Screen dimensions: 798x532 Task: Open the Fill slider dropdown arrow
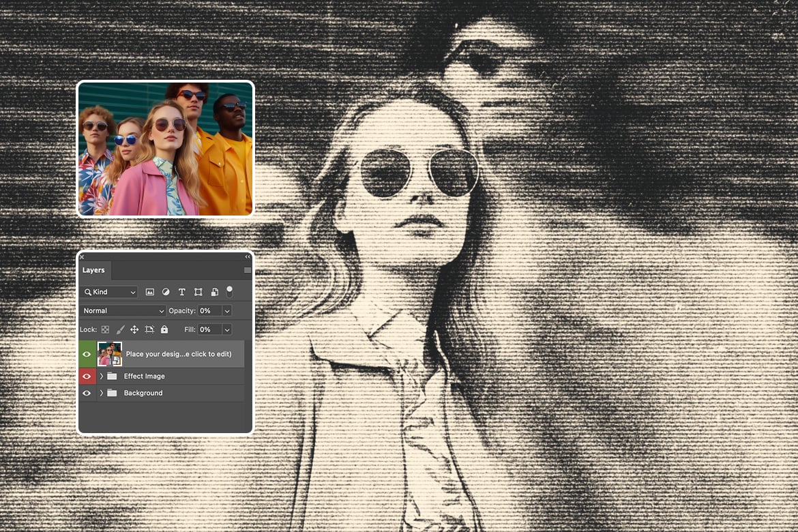click(227, 329)
